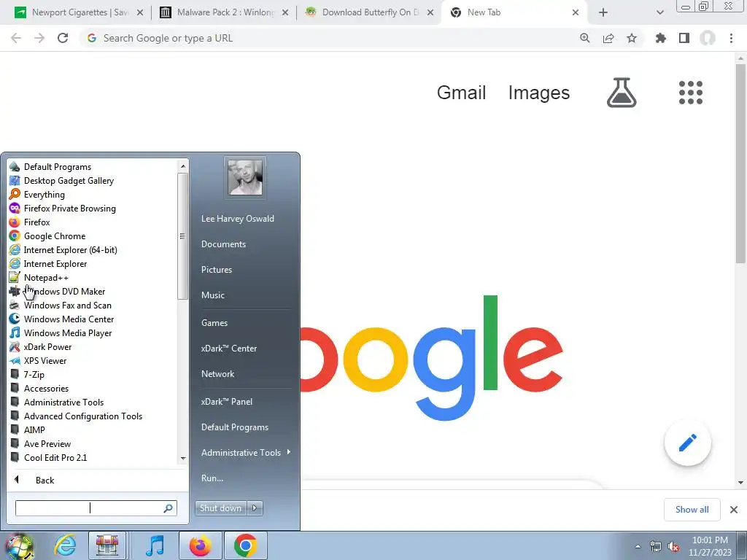The width and height of the screenshot is (747, 560).
Task: Click the Chrome profile avatar
Action: pos(708,38)
